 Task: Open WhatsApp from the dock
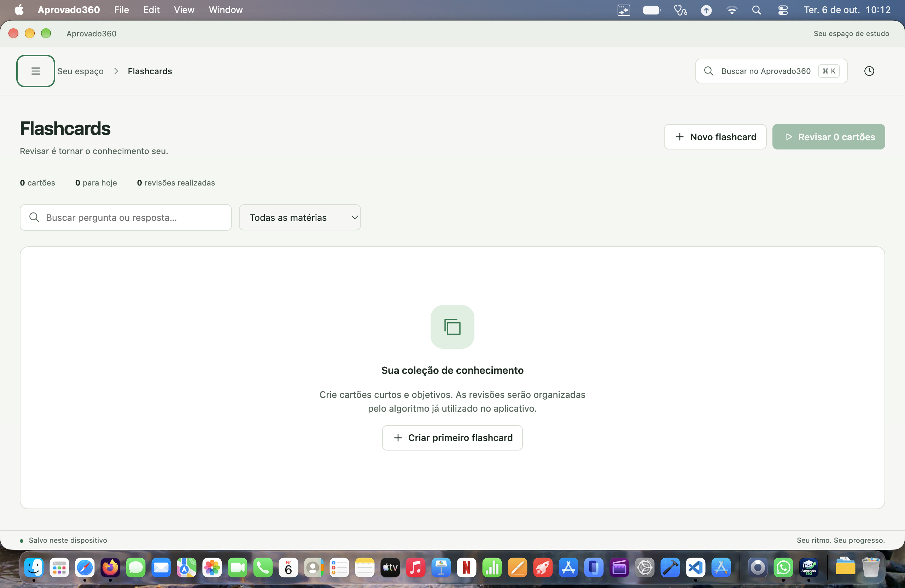pos(783,568)
